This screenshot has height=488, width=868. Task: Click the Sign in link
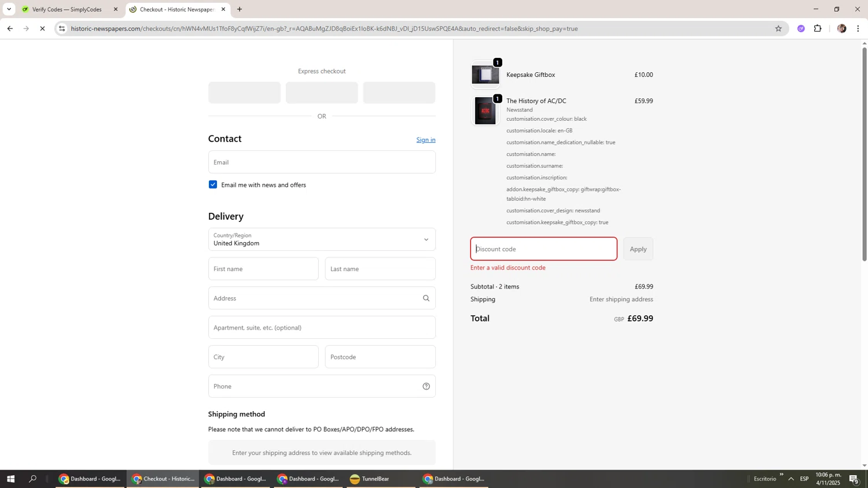click(x=425, y=140)
